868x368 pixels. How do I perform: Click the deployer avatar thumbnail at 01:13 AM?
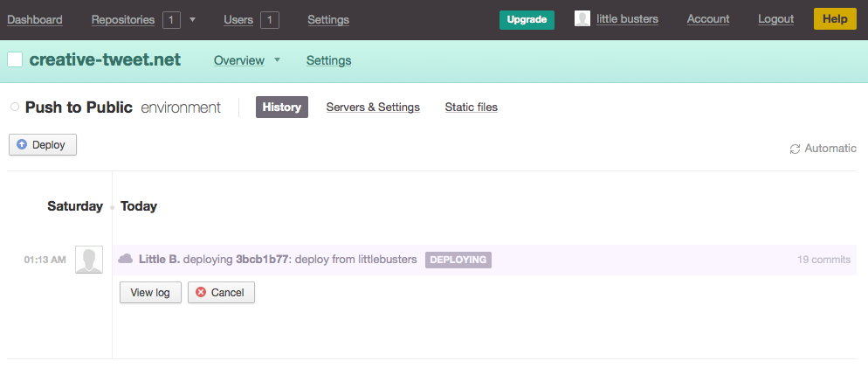(x=88, y=260)
